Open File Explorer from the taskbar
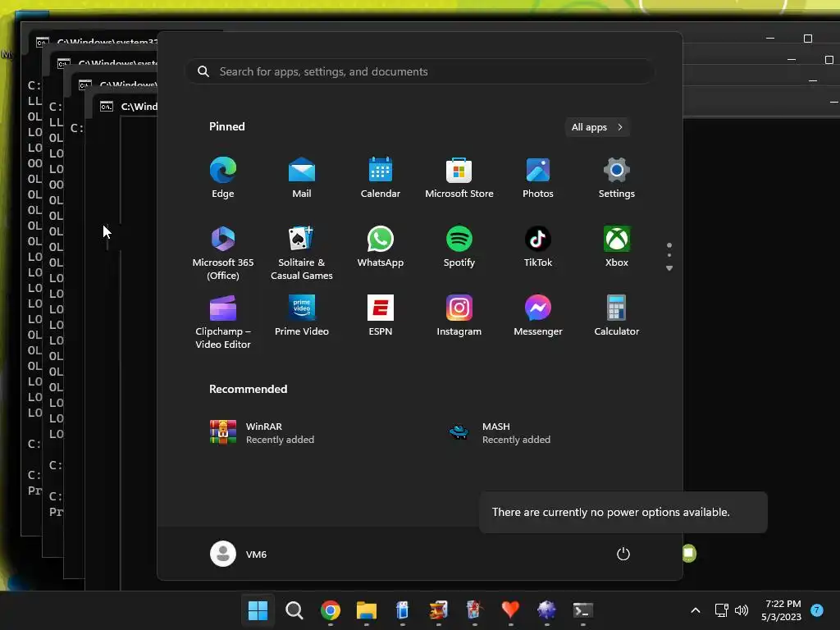 click(x=367, y=610)
